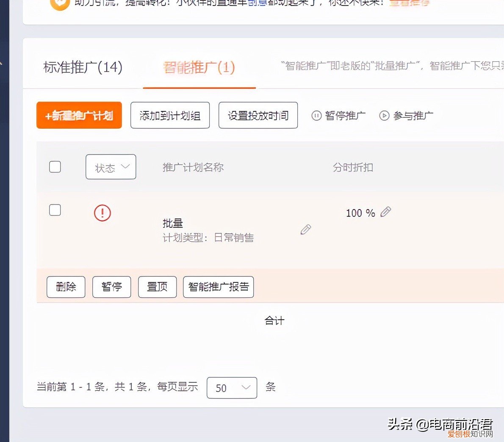The height and width of the screenshot is (442, 504).
Task: Click the pause circle icon beside 暂停推广
Action: pos(316,116)
